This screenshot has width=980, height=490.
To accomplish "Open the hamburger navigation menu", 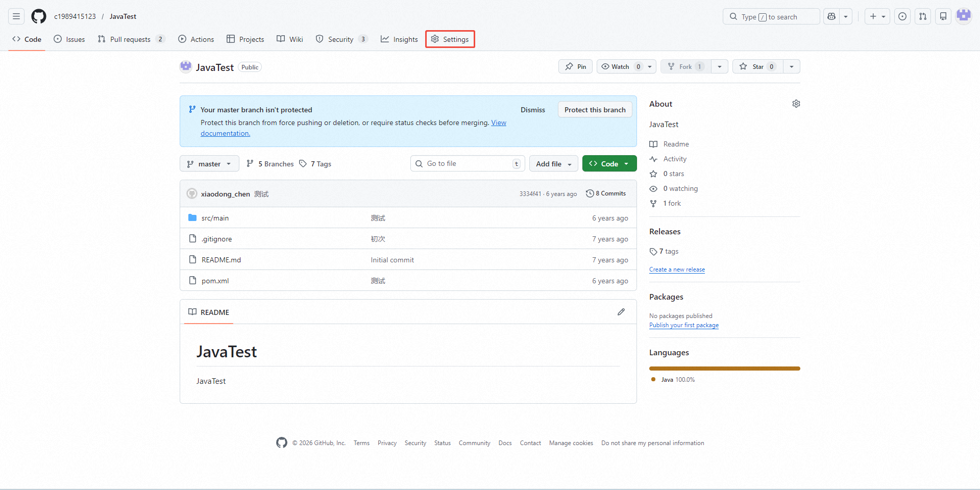I will click(16, 16).
